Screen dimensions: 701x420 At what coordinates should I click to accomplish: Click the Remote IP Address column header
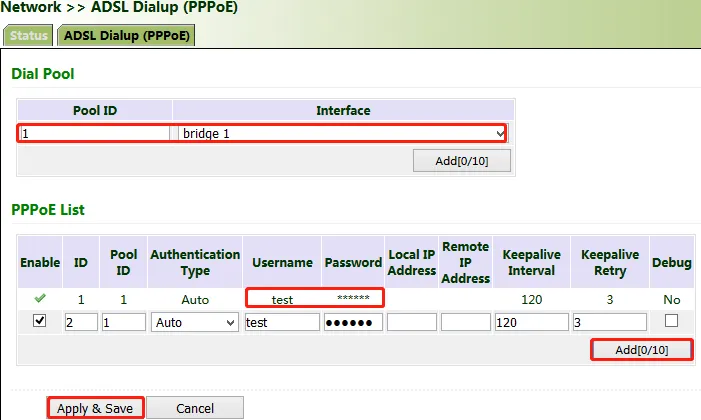(465, 263)
